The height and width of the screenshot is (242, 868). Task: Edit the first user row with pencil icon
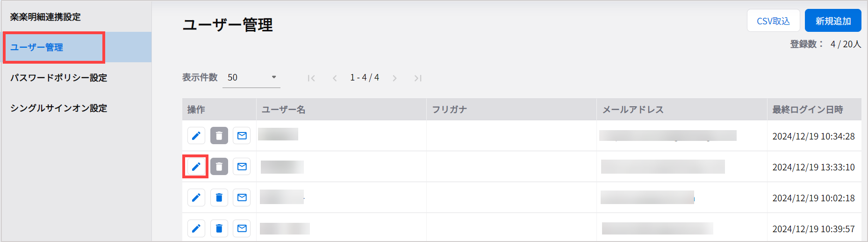coord(196,136)
